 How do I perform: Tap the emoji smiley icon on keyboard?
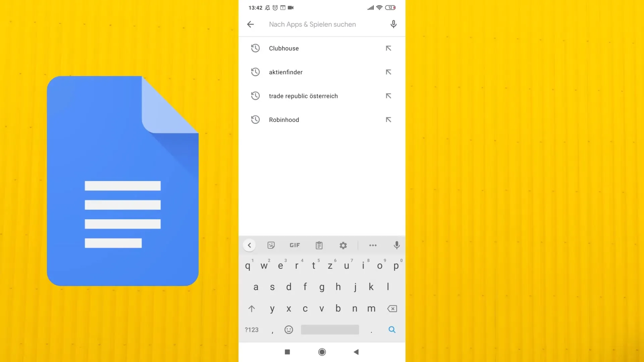289,330
